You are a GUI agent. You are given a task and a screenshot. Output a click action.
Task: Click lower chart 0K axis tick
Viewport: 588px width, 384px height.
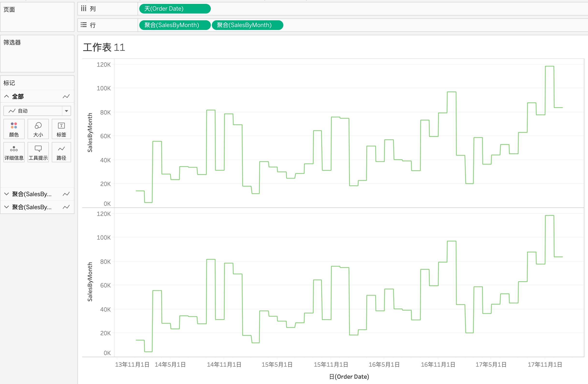pyautogui.click(x=107, y=353)
